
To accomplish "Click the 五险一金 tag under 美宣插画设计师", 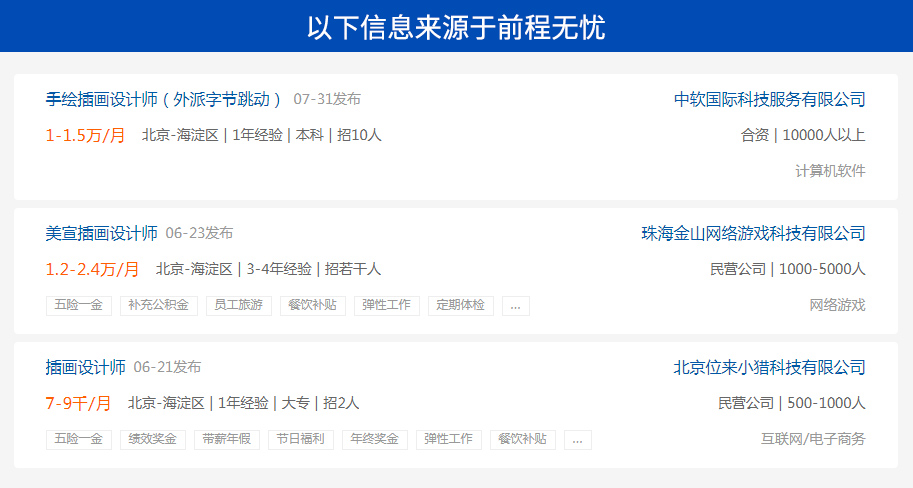I will (79, 306).
